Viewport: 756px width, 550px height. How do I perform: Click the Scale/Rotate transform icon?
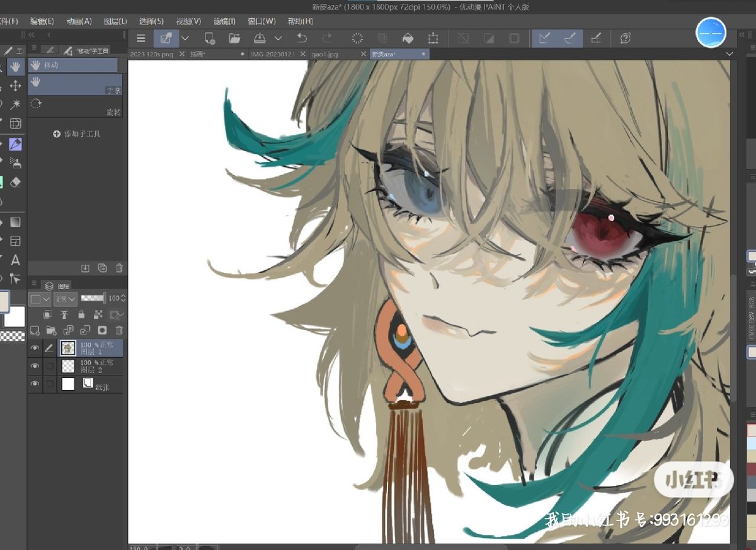(x=433, y=38)
